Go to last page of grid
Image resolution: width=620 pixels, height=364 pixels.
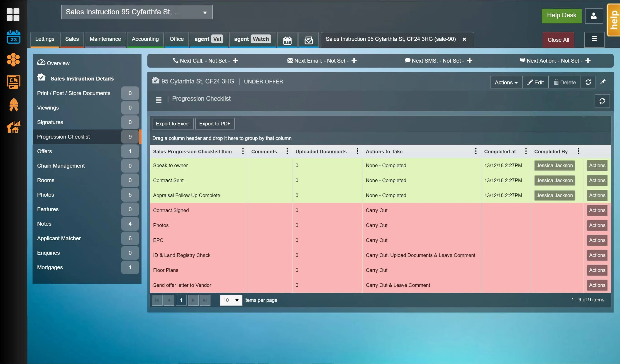point(205,300)
